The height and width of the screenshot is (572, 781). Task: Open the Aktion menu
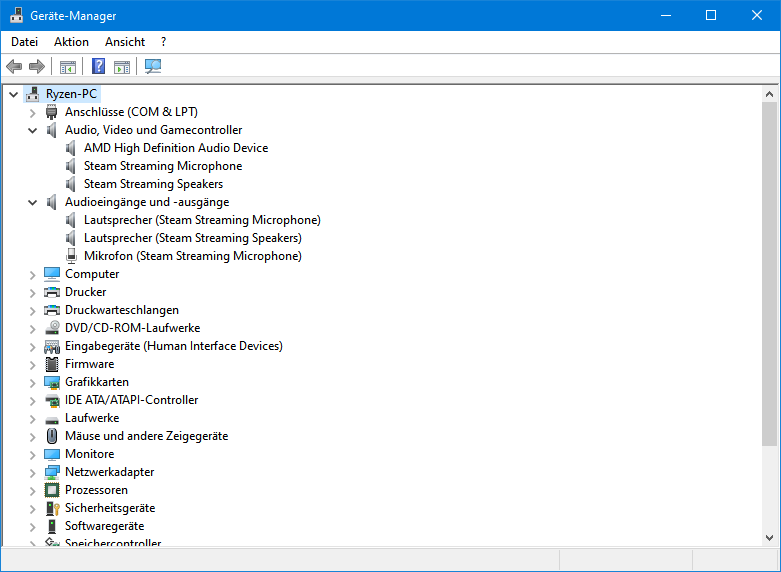71,42
